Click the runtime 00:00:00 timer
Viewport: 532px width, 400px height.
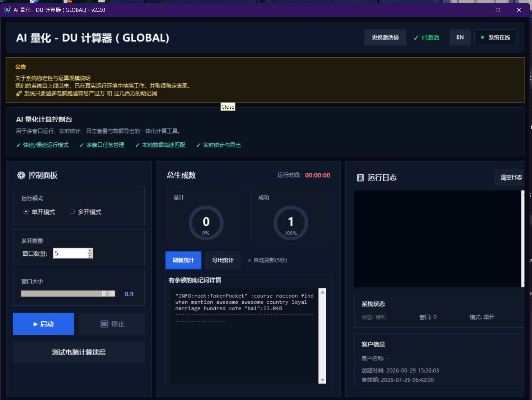pos(317,175)
